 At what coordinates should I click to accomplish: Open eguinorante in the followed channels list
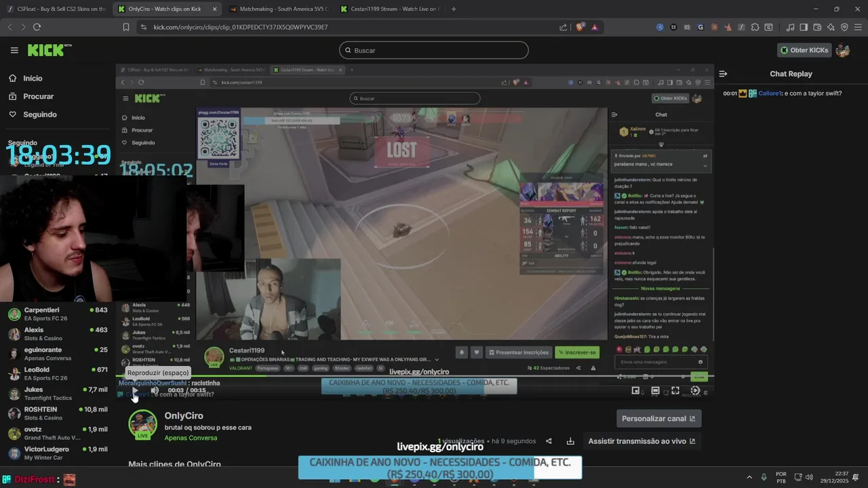coord(58,354)
